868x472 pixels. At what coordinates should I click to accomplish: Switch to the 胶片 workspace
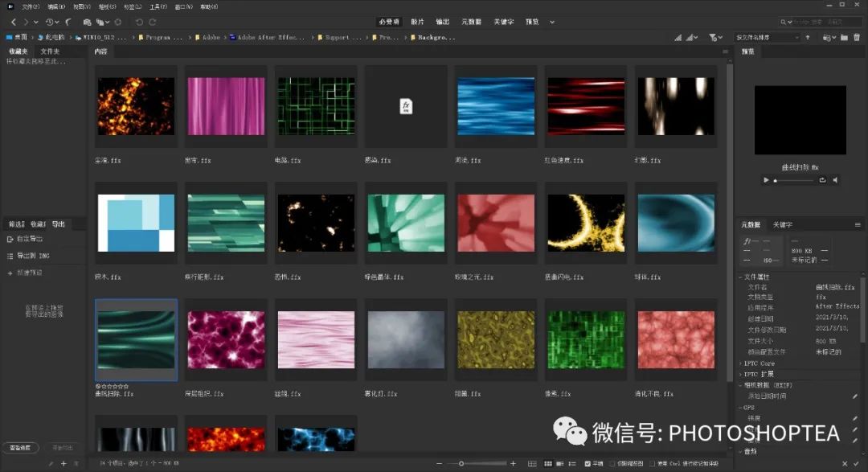(x=417, y=22)
